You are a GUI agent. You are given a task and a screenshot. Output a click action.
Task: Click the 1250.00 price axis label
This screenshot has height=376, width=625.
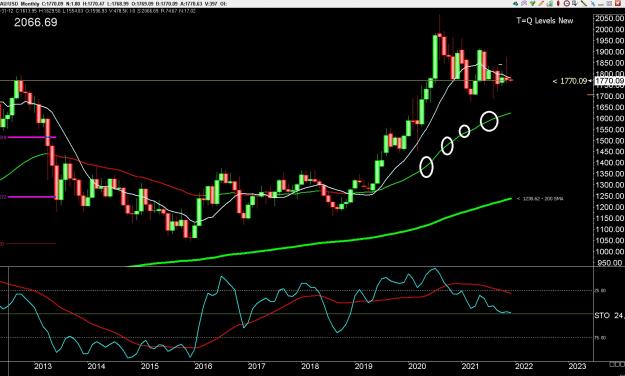(x=609, y=196)
